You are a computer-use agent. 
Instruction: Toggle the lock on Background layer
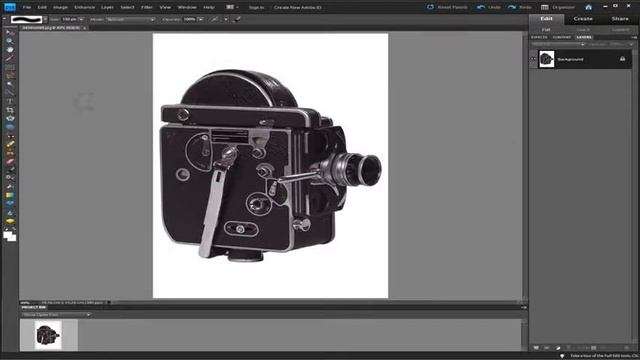pos(622,59)
